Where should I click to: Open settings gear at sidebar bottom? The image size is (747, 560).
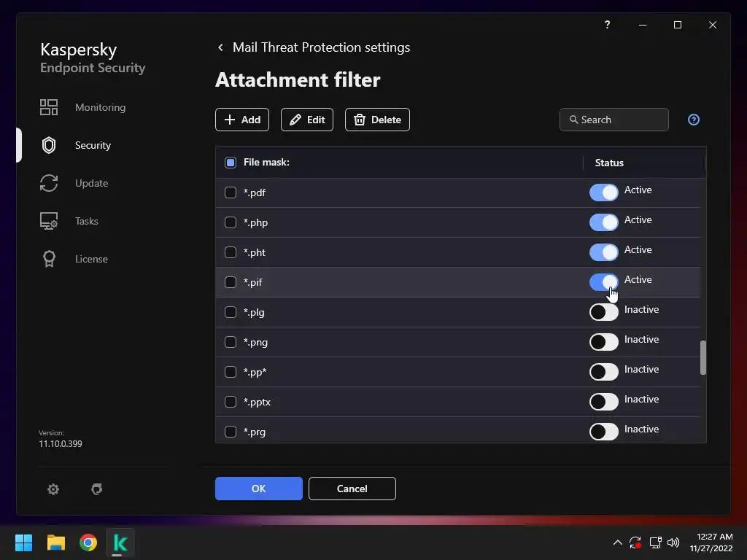[x=53, y=489]
